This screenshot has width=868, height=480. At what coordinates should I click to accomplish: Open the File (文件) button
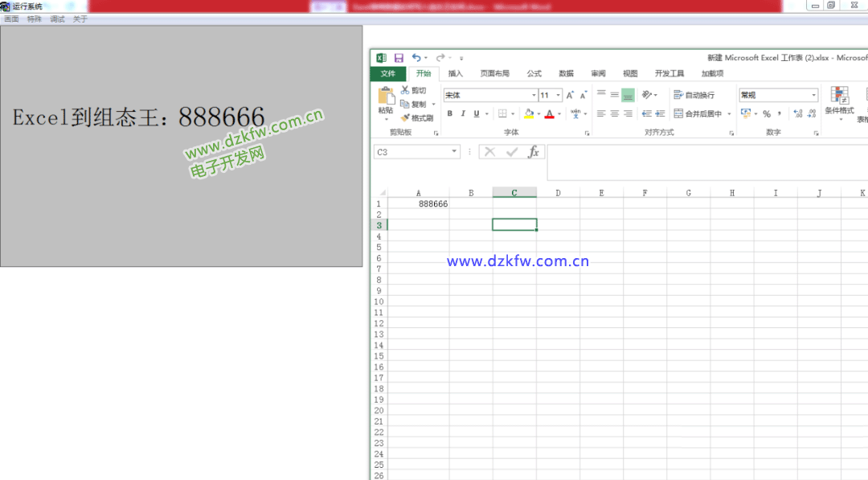point(388,74)
